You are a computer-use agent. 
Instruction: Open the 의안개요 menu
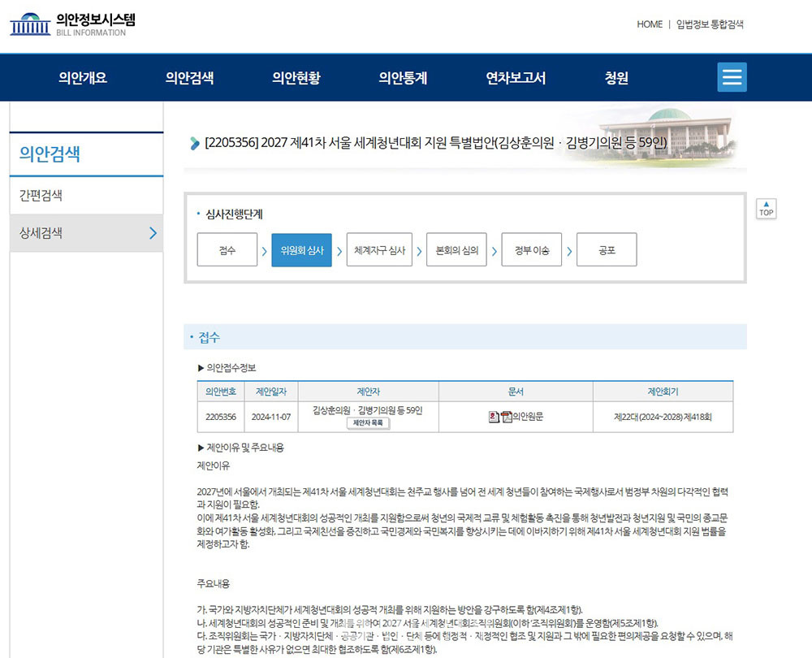click(80, 77)
